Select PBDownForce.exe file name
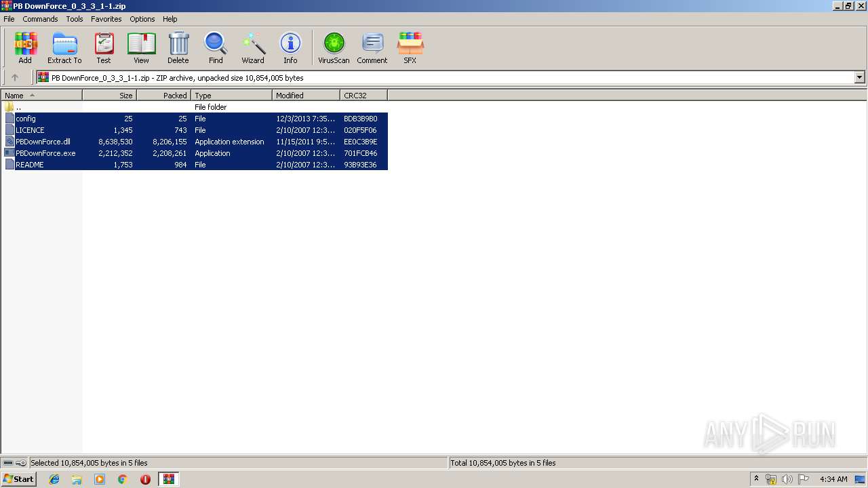Screen dimensions: 868x488 click(x=45, y=153)
